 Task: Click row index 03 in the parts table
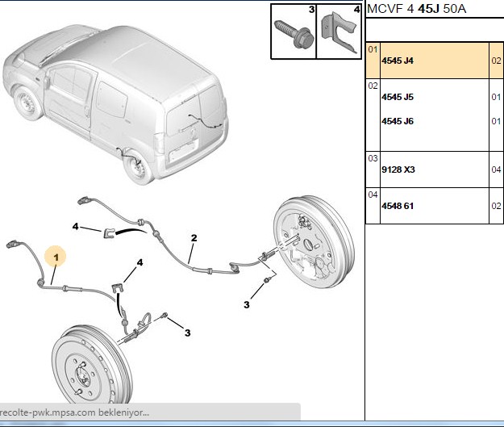(373, 158)
